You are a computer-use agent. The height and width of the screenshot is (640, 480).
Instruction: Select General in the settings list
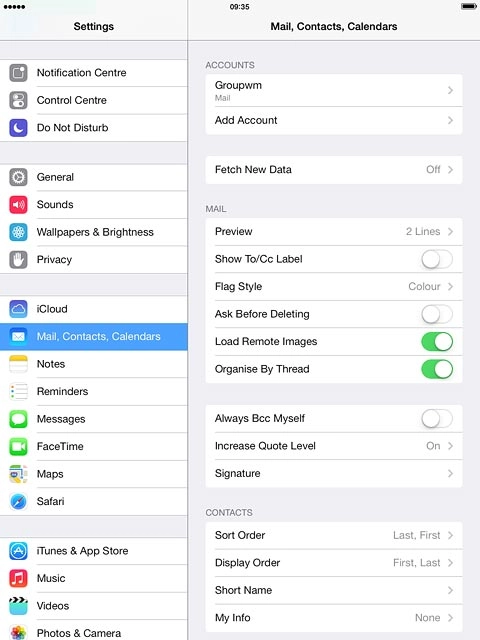tap(93, 177)
